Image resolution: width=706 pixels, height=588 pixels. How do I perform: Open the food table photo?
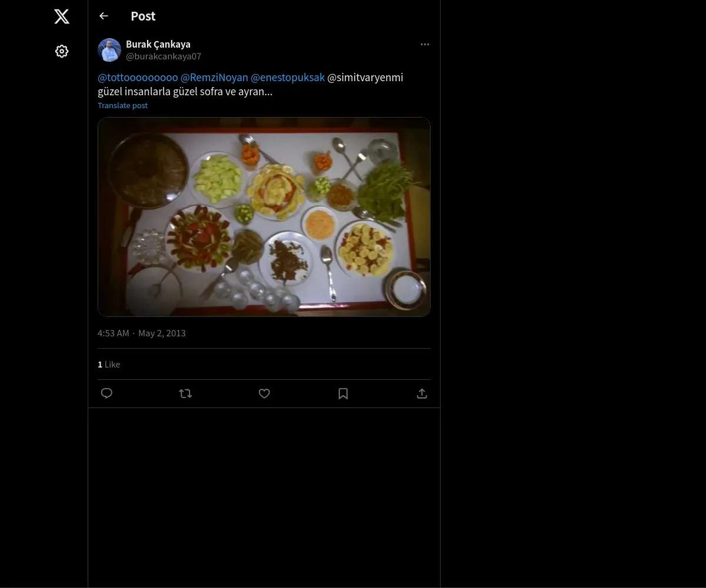coord(264,217)
